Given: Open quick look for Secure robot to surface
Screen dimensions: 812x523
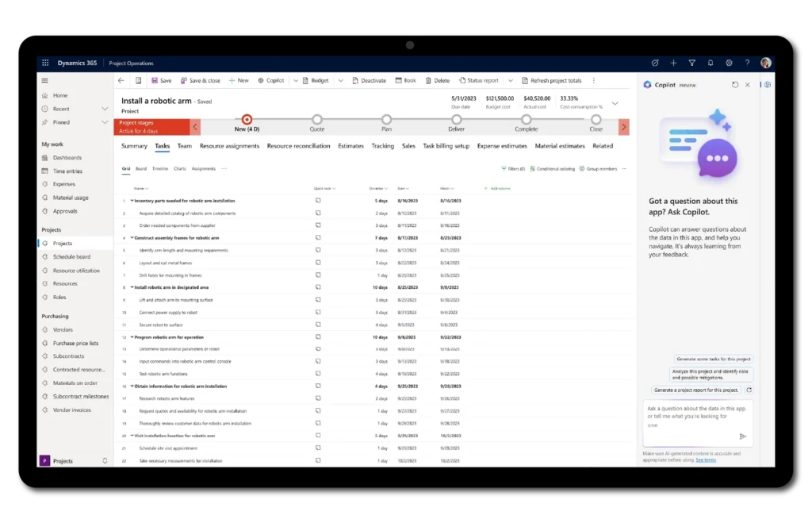Looking at the screenshot, I should pos(318,325).
